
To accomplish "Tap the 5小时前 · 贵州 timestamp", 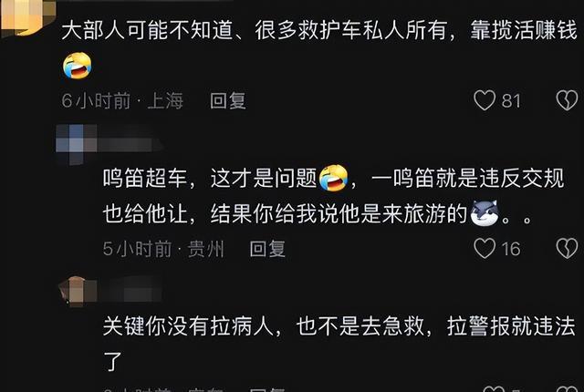I will click(x=163, y=249).
